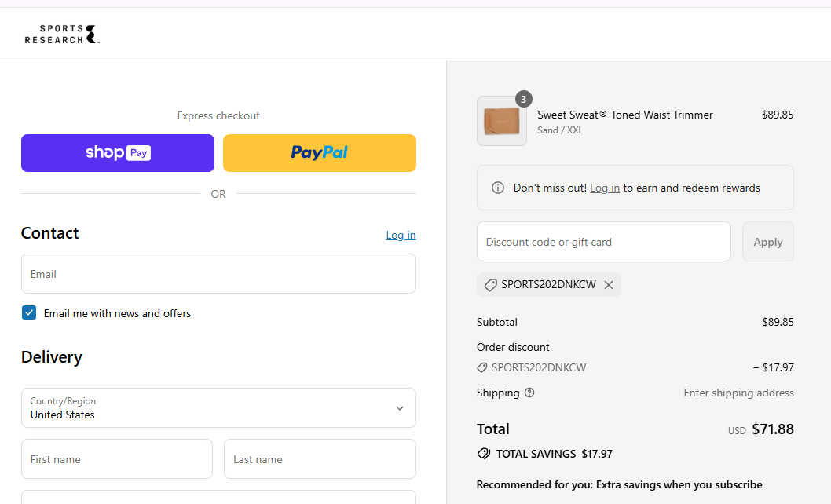Focus the Discount code or gift card field
831x504 pixels.
click(604, 242)
